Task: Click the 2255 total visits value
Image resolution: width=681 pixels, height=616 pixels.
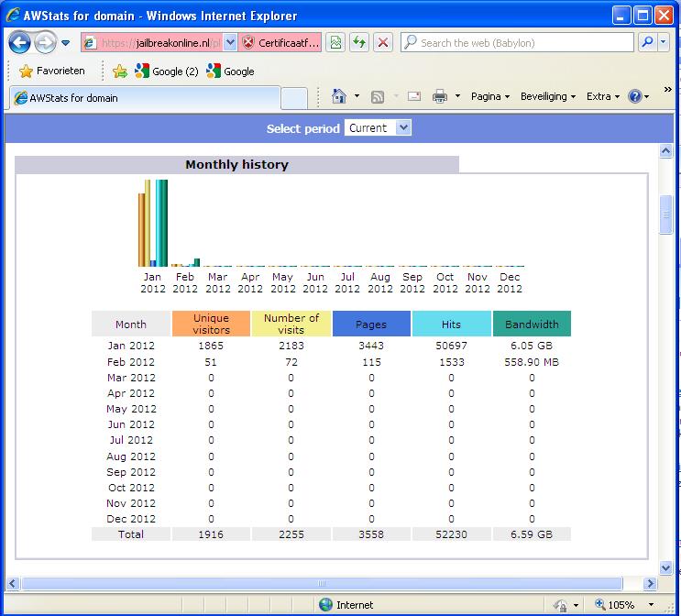Action: click(x=291, y=534)
